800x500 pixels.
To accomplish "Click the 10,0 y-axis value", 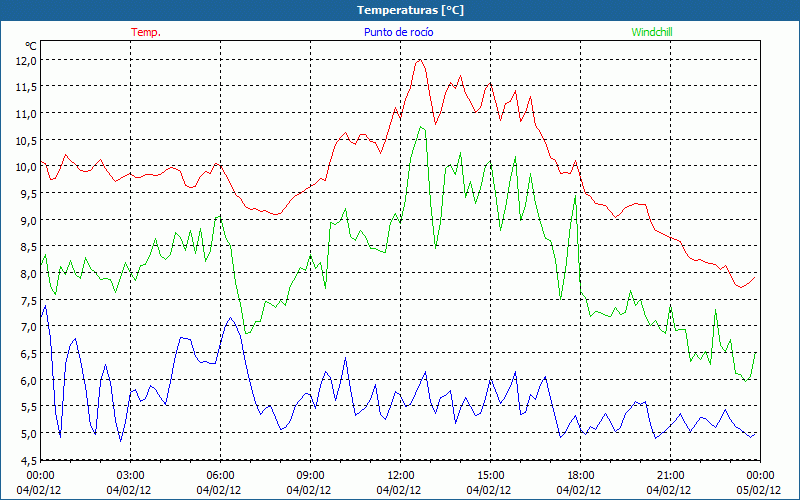I will coord(27,167).
